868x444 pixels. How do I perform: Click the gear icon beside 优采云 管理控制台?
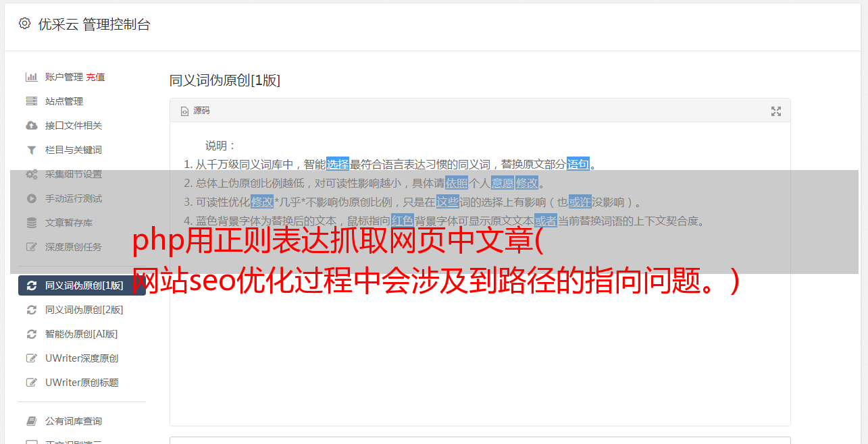(x=24, y=24)
